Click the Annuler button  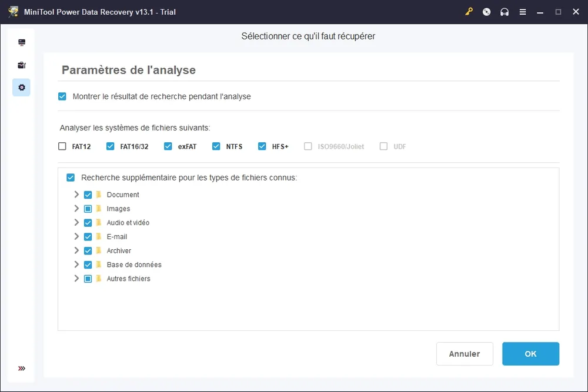465,354
